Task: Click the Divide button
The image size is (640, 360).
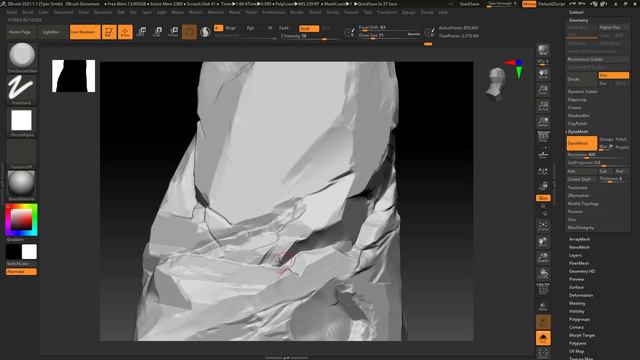Action: [582, 79]
